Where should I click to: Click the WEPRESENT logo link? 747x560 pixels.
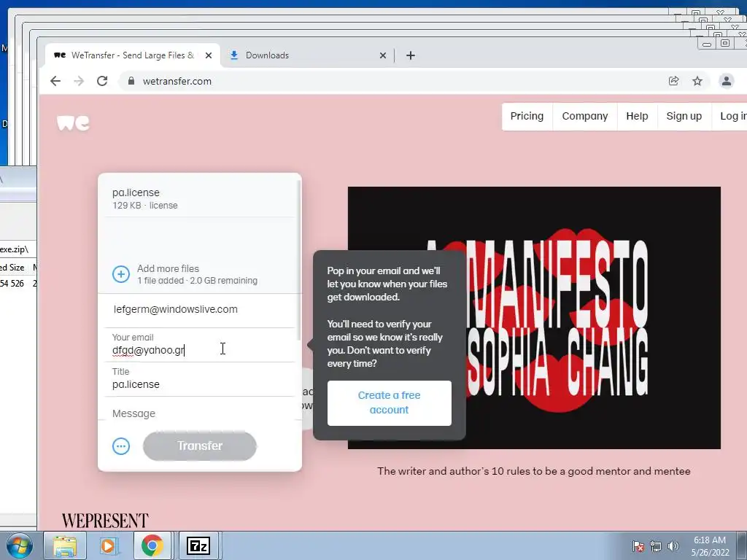pyautogui.click(x=105, y=521)
